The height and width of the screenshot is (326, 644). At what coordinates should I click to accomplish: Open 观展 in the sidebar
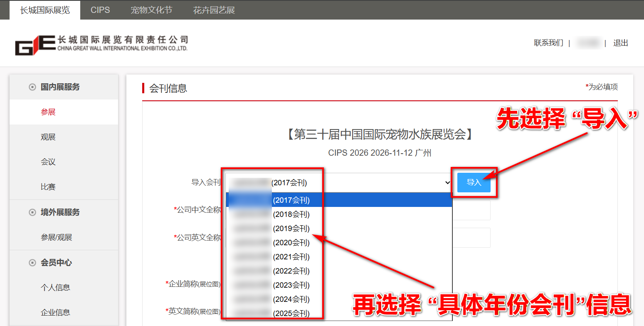[48, 137]
